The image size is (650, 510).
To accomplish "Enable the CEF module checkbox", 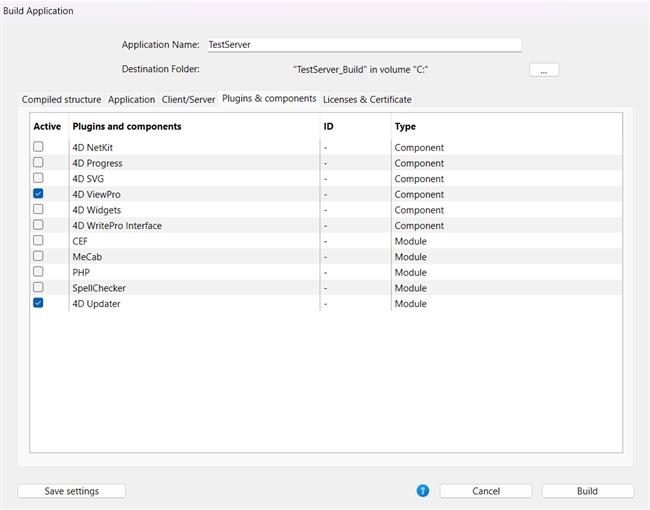I will tap(38, 241).
